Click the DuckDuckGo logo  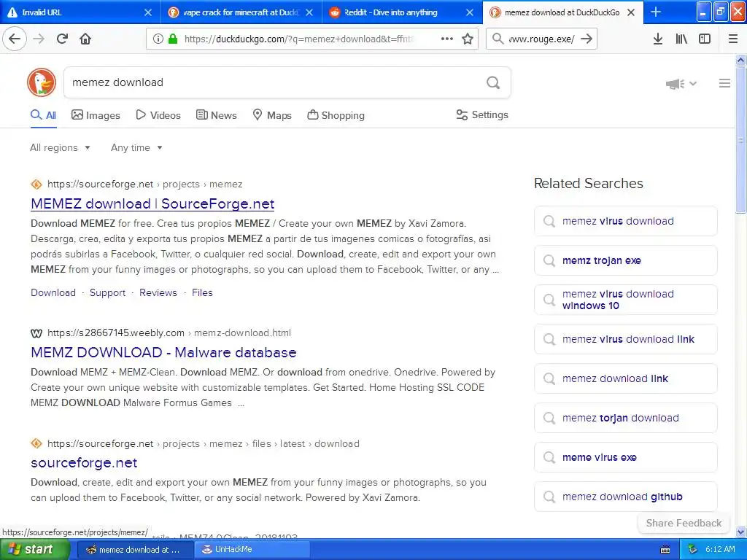pyautogui.click(x=42, y=82)
